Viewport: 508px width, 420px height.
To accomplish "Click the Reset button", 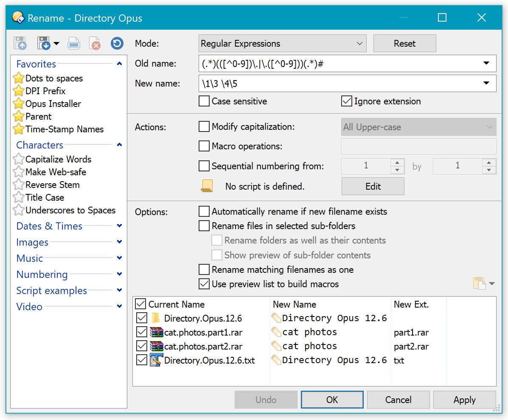I will (404, 43).
